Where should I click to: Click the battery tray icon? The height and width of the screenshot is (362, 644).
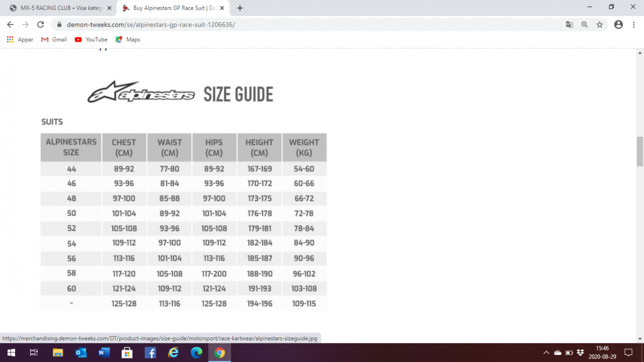(x=569, y=352)
